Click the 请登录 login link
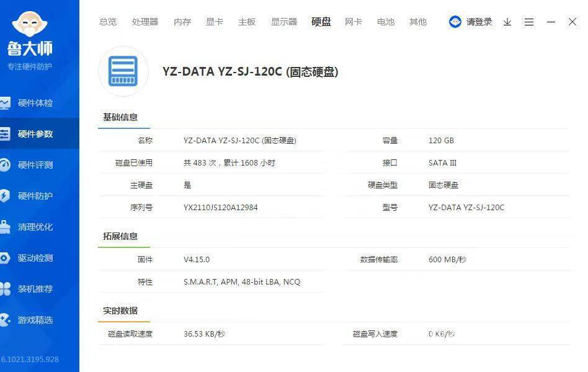The image size is (588, 372). (x=479, y=22)
